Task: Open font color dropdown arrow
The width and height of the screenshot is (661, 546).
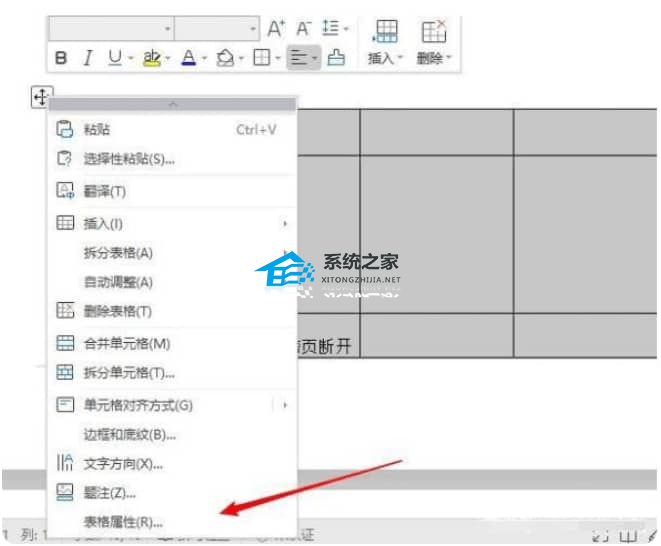Action: click(204, 58)
